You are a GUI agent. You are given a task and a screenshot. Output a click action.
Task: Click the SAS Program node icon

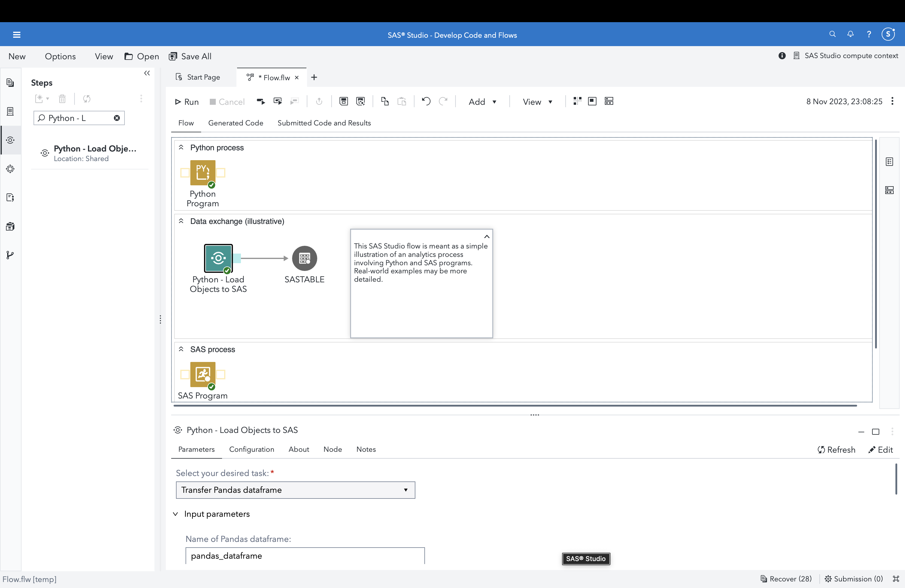[x=203, y=374]
